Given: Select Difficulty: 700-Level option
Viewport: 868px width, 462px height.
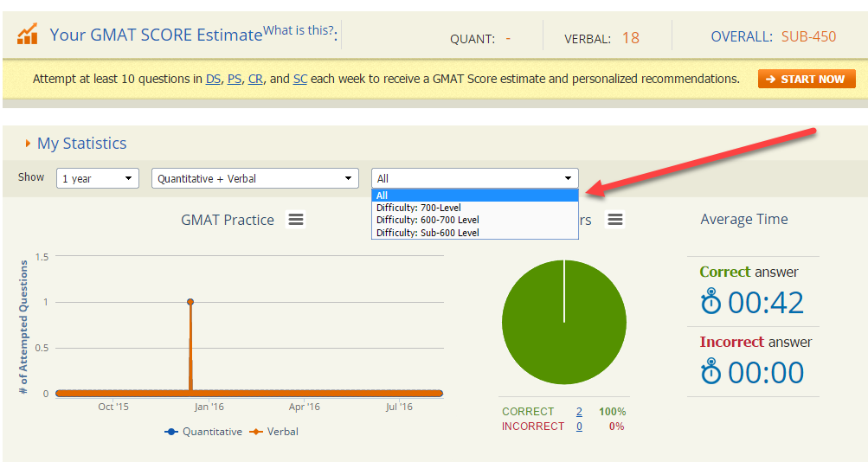Looking at the screenshot, I should 419,208.
